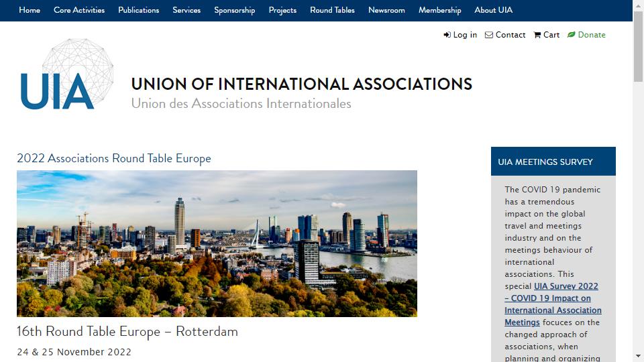Click the Rotterdam skyline banner image
Image resolution: width=644 pixels, height=362 pixels.
point(217,243)
